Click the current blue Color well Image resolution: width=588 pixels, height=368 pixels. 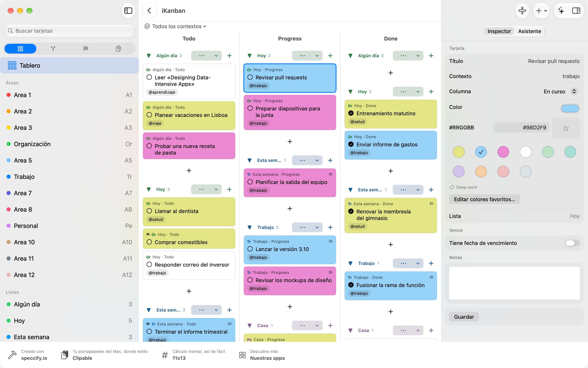coord(570,108)
